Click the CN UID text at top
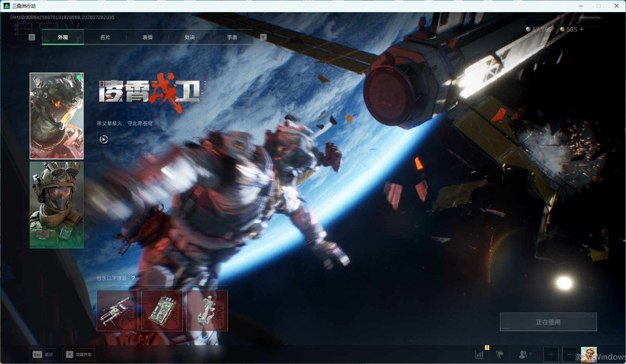The height and width of the screenshot is (364, 626). click(62, 18)
